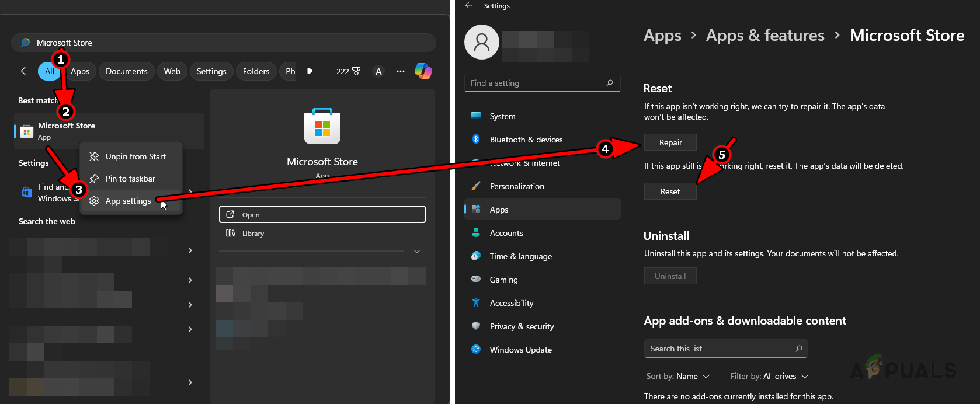Open Windows Update settings category
This screenshot has height=404, width=980.
pyautogui.click(x=543, y=350)
